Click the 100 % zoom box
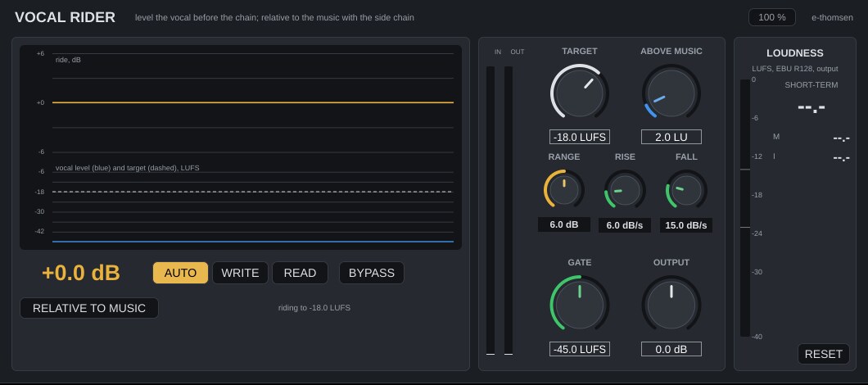This screenshot has height=385, width=868. (x=772, y=17)
